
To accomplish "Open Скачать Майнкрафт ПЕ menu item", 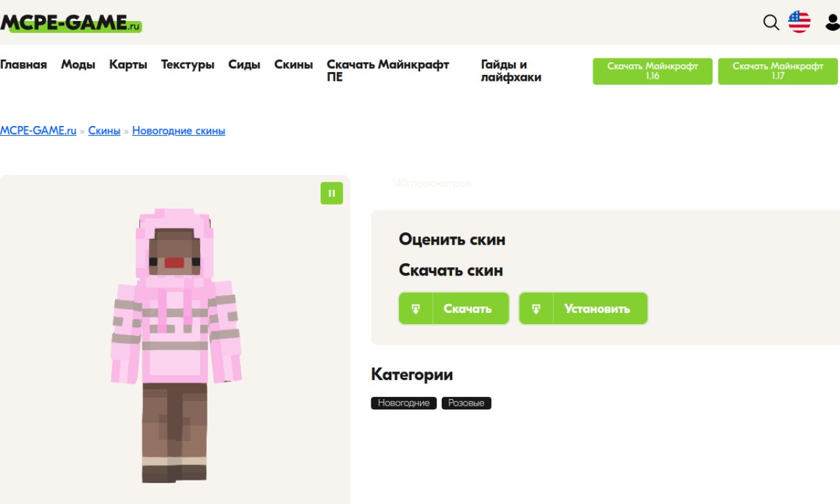I will [x=388, y=70].
